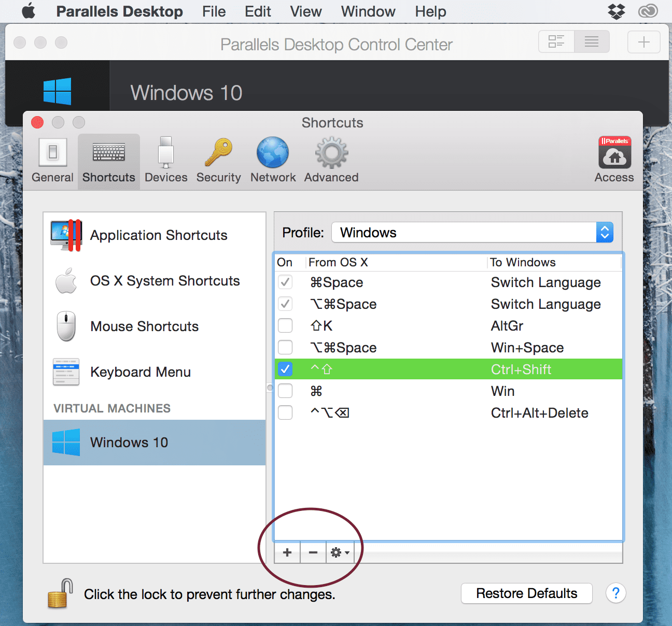Toggle checkbox for ⌥⌘Space Switch Language
Screen dimensions: 672x626
pos(285,304)
